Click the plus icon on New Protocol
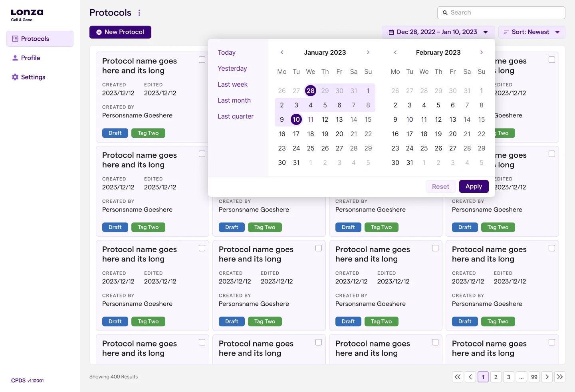 [99, 32]
